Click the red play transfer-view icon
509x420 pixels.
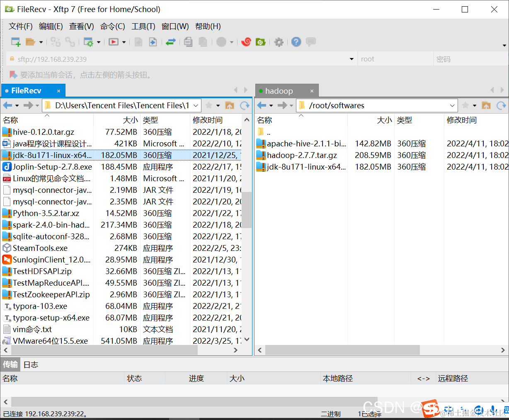(114, 42)
